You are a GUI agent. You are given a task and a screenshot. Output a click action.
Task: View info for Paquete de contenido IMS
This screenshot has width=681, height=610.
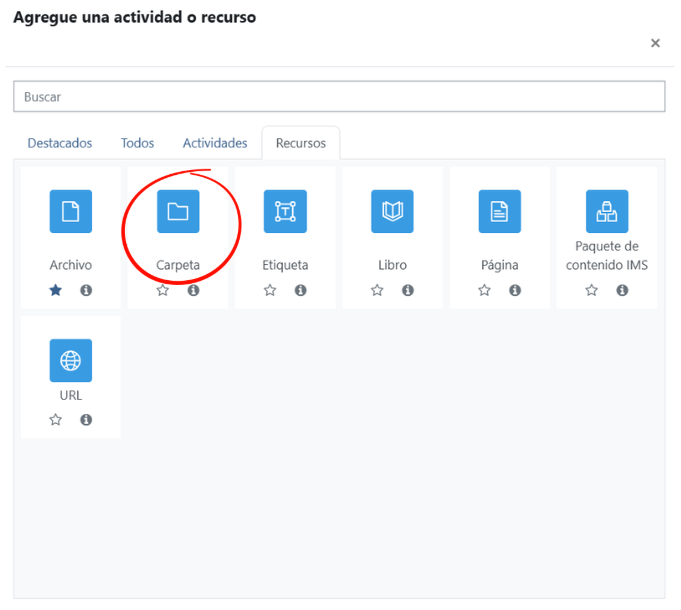(x=622, y=290)
